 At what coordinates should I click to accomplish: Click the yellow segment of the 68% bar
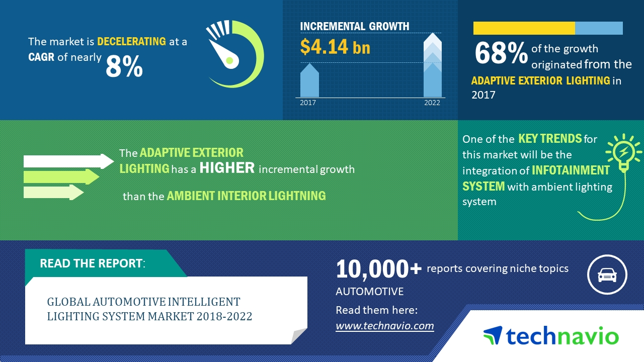coord(524,28)
